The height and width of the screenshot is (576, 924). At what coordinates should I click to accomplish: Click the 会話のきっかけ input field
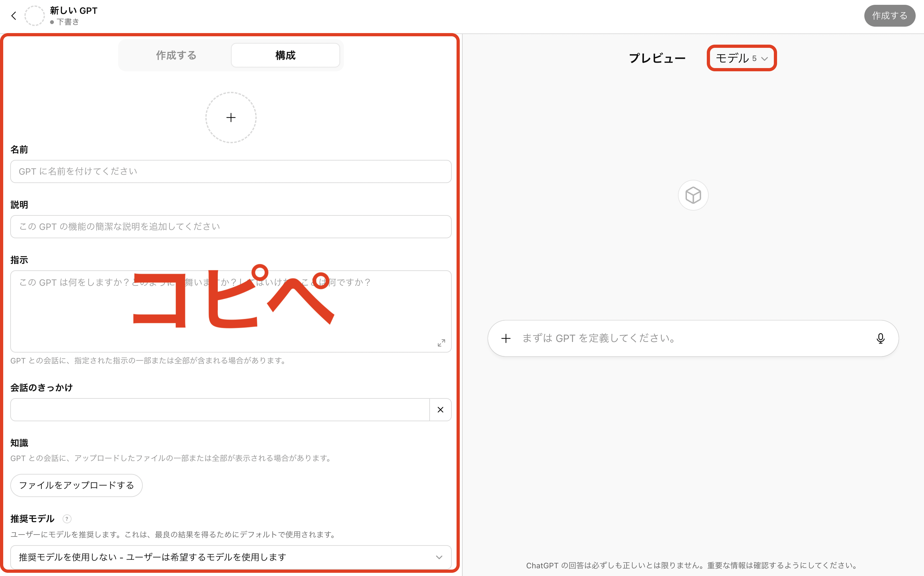tap(220, 410)
